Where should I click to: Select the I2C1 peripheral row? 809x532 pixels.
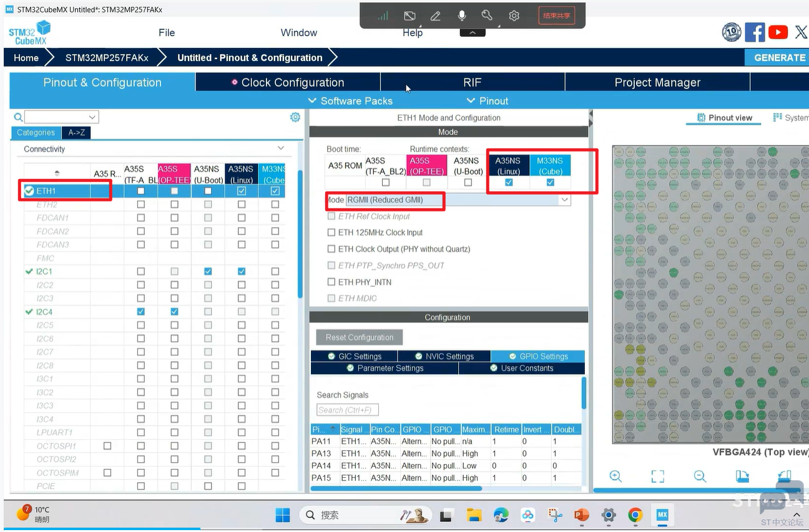[154, 271]
